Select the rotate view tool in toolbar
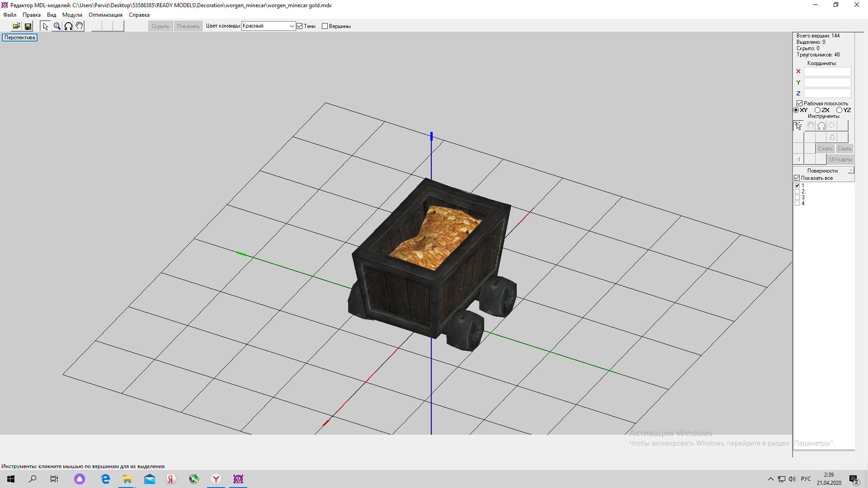The image size is (868, 488). coord(68,26)
